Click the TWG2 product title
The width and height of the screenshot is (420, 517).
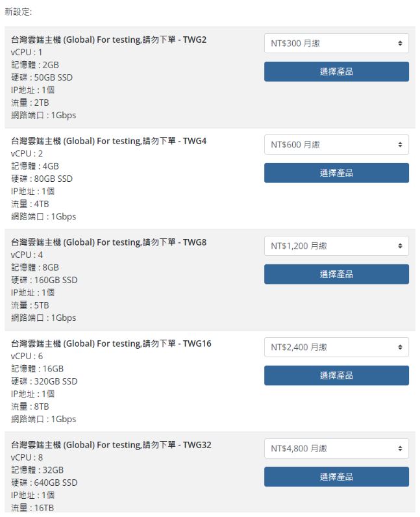pyautogui.click(x=108, y=40)
